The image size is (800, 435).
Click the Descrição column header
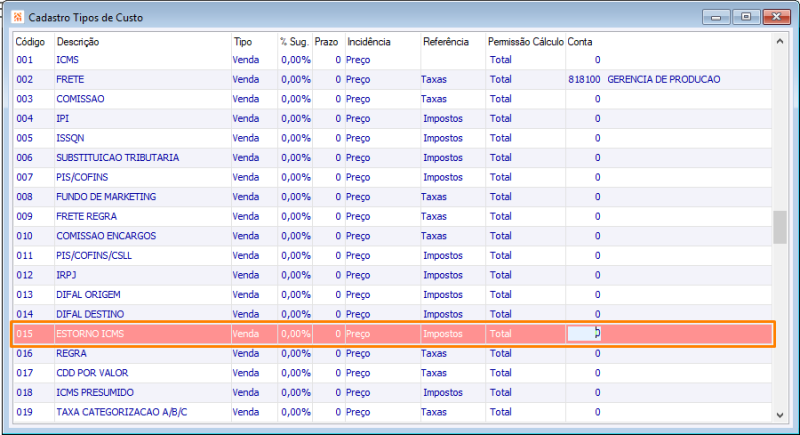[78, 42]
